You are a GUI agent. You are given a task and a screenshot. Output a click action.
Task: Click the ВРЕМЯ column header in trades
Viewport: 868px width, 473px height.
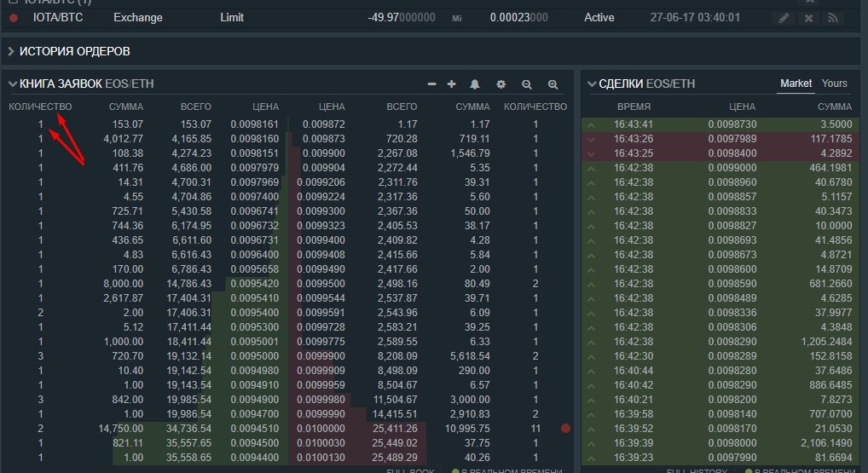(634, 107)
